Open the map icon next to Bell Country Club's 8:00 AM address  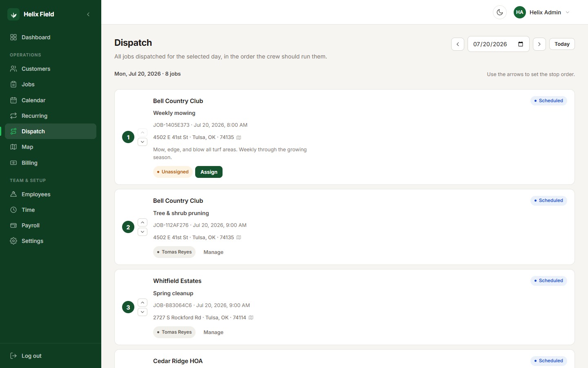click(x=239, y=137)
